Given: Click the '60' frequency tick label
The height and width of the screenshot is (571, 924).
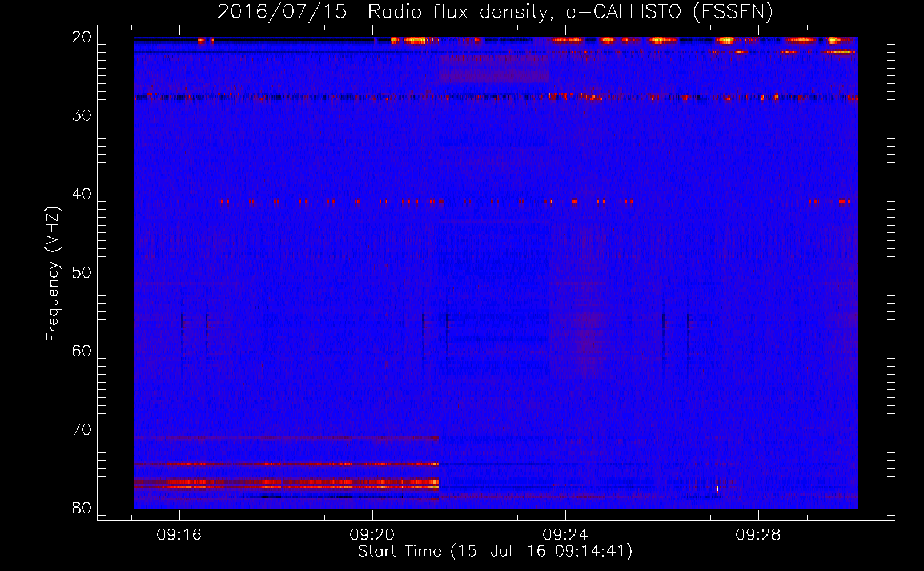Looking at the screenshot, I should 82,351.
